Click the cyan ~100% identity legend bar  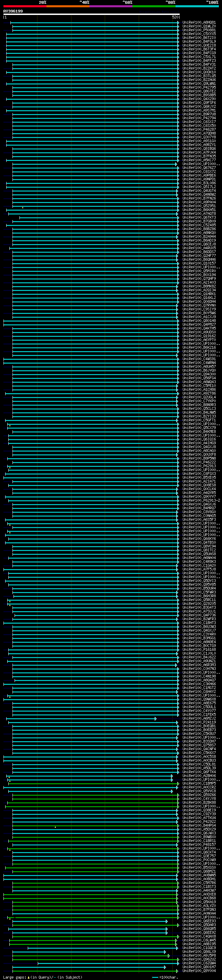click(197, 6)
